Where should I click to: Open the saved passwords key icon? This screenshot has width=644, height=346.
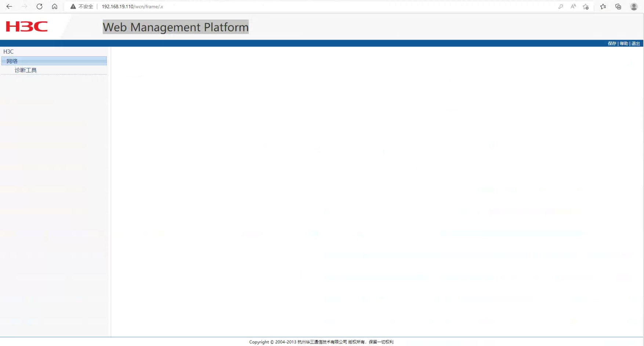(x=561, y=7)
